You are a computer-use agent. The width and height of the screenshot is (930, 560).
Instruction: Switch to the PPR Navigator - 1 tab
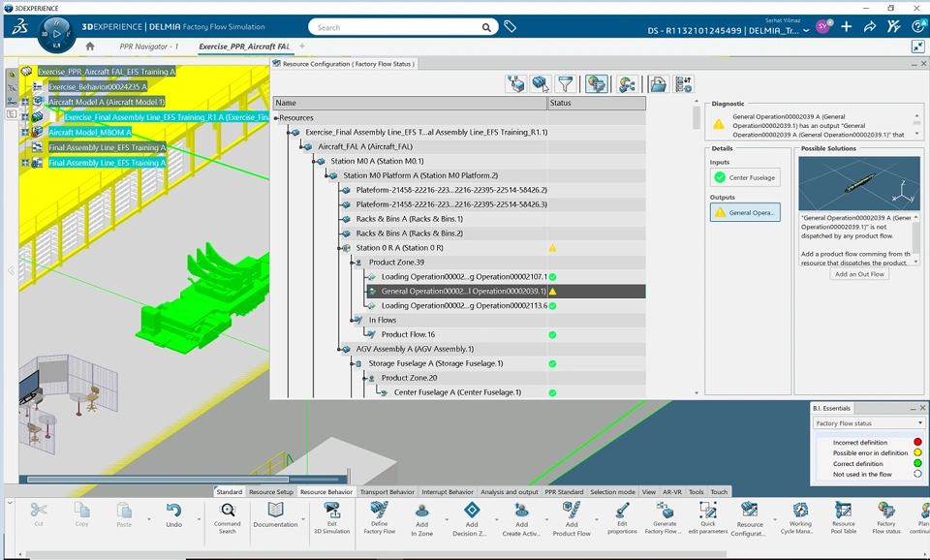coord(149,47)
